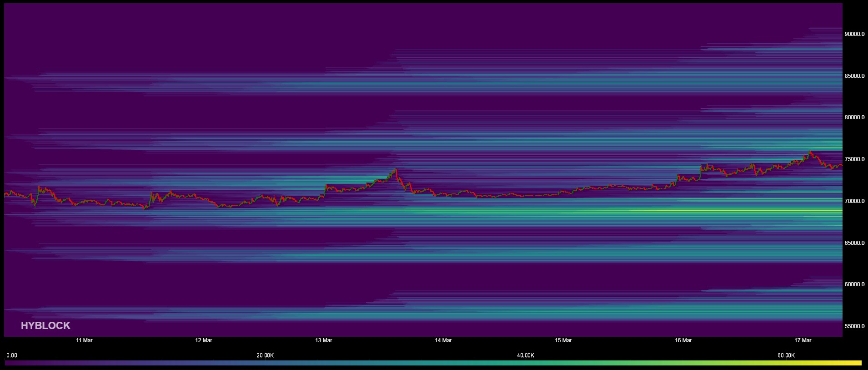The width and height of the screenshot is (868, 370).
Task: Click the 90000.0 price axis label
Action: pyautogui.click(x=854, y=34)
